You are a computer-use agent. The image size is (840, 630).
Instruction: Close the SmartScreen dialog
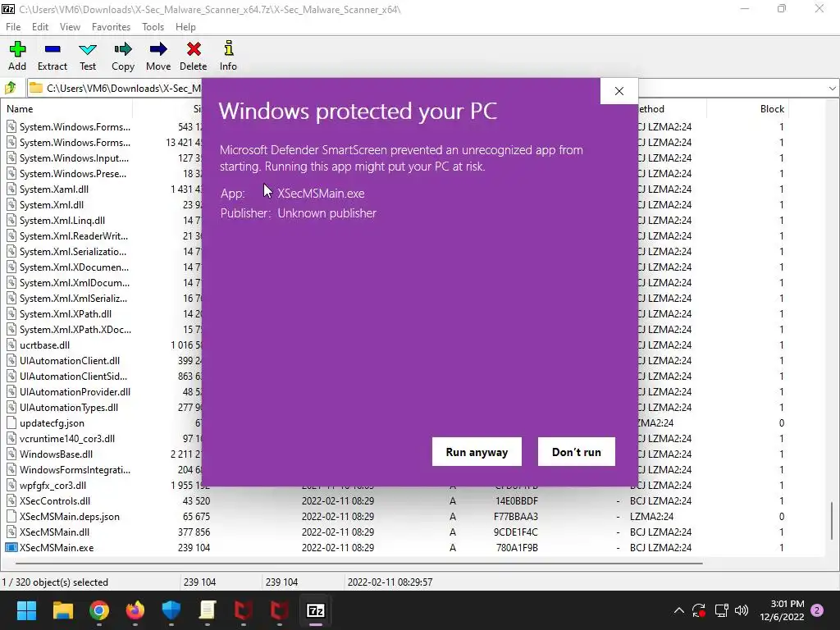[x=619, y=91]
